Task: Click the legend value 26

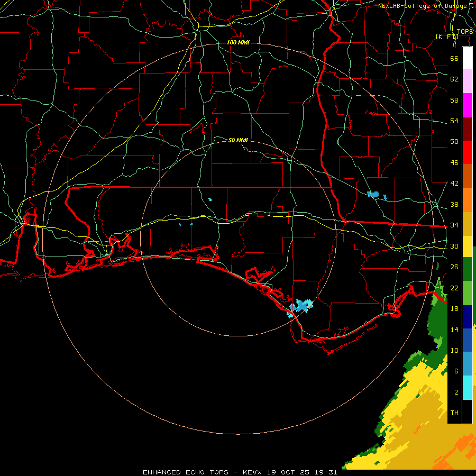Action: pyautogui.click(x=454, y=267)
